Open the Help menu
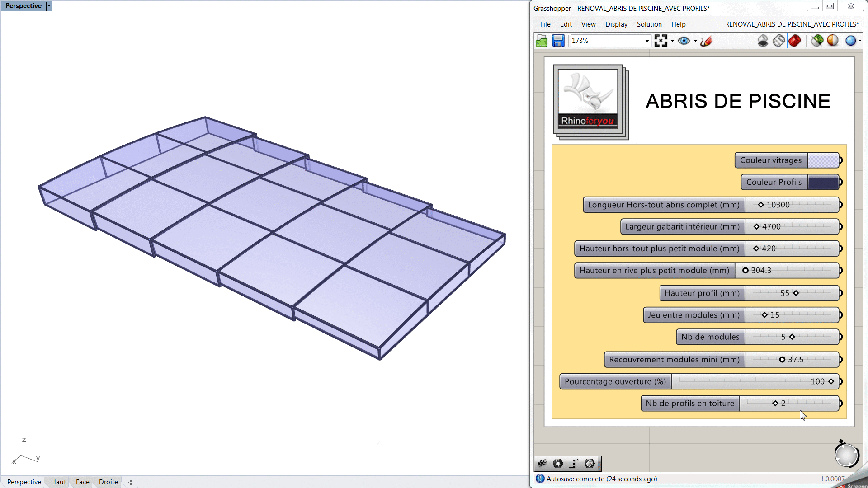Image resolution: width=868 pixels, height=488 pixels. coord(678,24)
